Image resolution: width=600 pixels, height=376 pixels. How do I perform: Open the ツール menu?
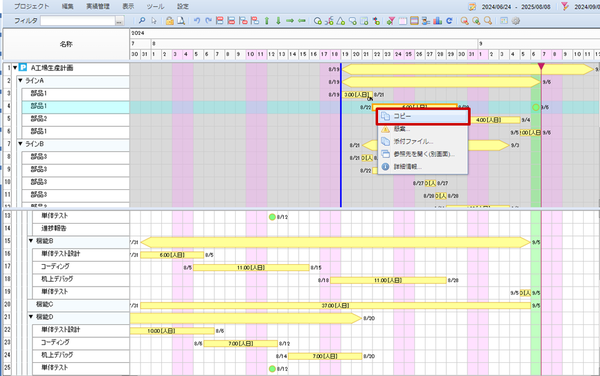(x=155, y=6)
